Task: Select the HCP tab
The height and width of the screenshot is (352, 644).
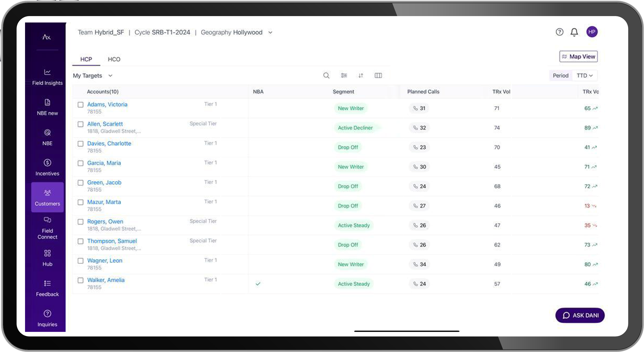Action: (86, 59)
